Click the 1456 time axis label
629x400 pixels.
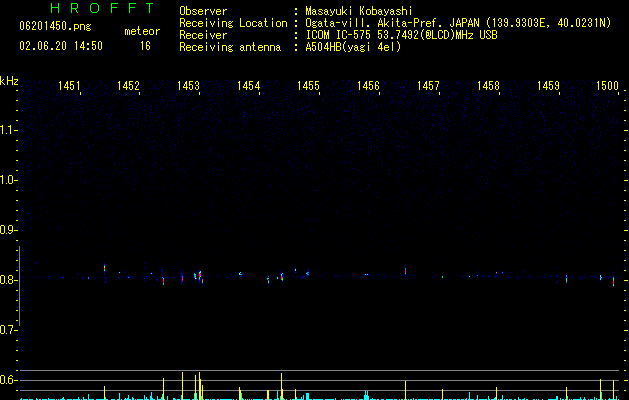click(368, 86)
